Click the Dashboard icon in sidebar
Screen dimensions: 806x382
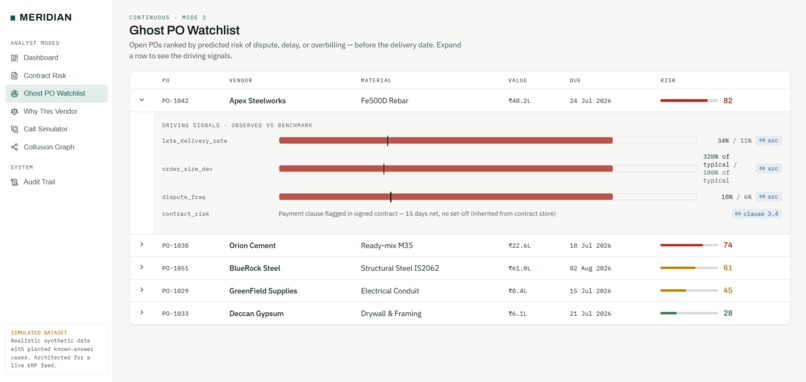[14, 58]
